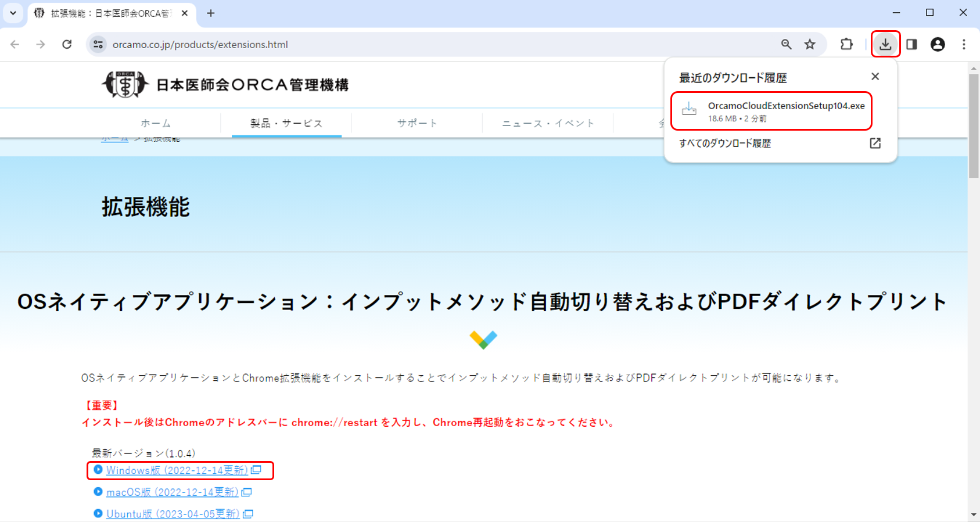Image resolution: width=980 pixels, height=522 pixels.
Task: Click new-window icon after macOS版 link
Action: [246, 492]
